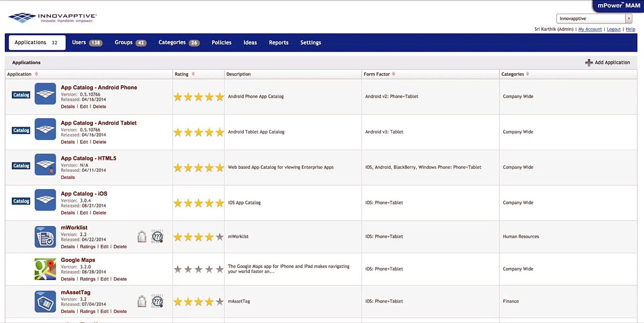Edit the Google Maps application
Image resolution: width=644 pixels, height=323 pixels.
(x=105, y=279)
